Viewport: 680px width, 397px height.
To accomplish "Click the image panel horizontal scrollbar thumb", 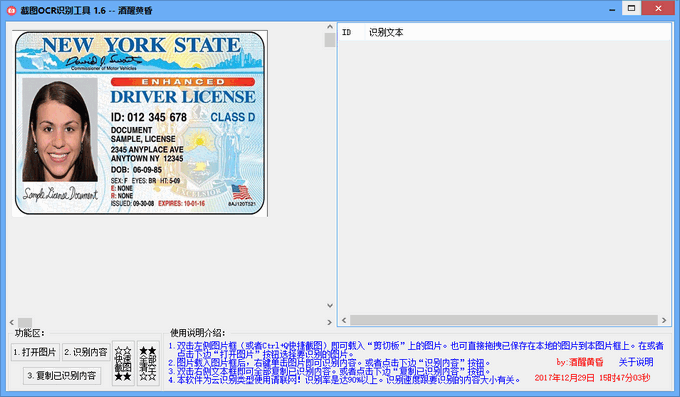I will tap(25, 322).
